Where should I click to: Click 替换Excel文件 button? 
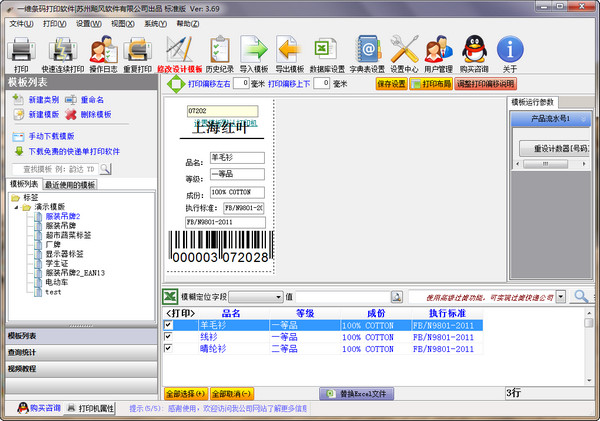pos(356,393)
